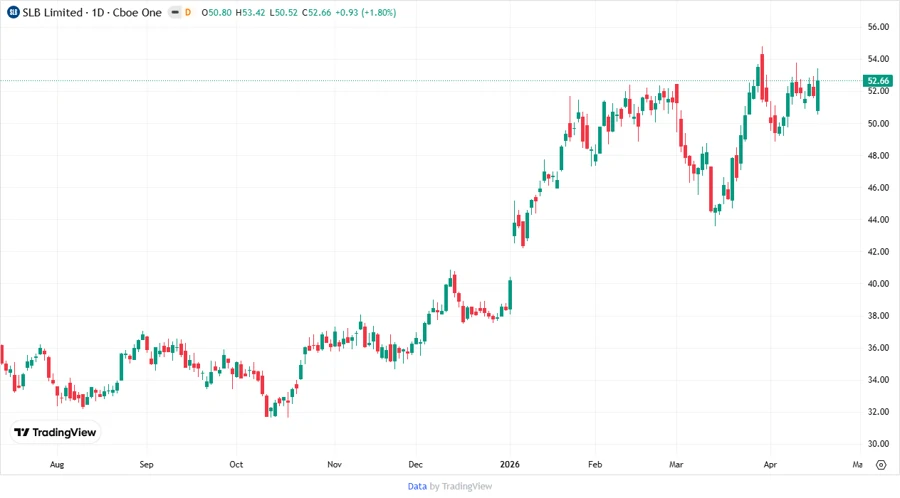Follow the Data link below chart

click(x=417, y=487)
